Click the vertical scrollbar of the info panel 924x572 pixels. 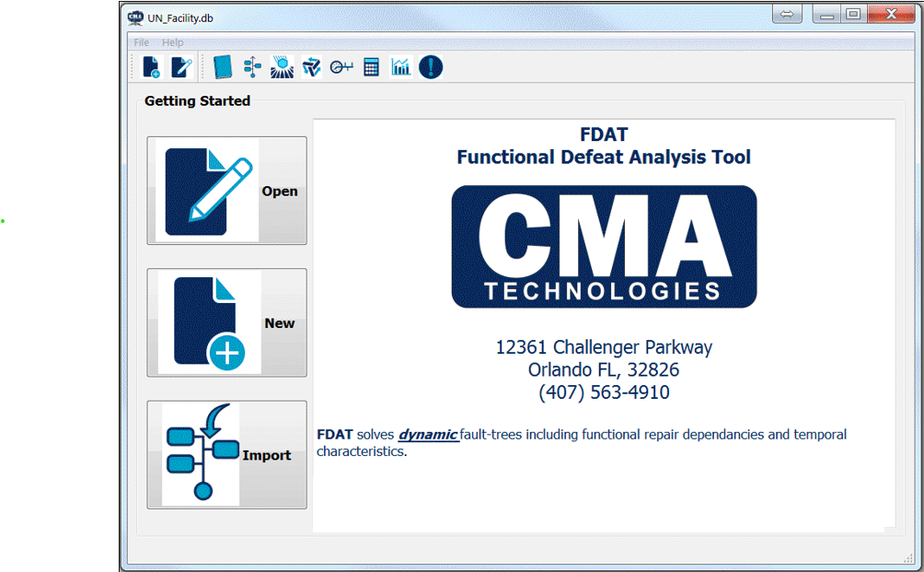click(889, 322)
